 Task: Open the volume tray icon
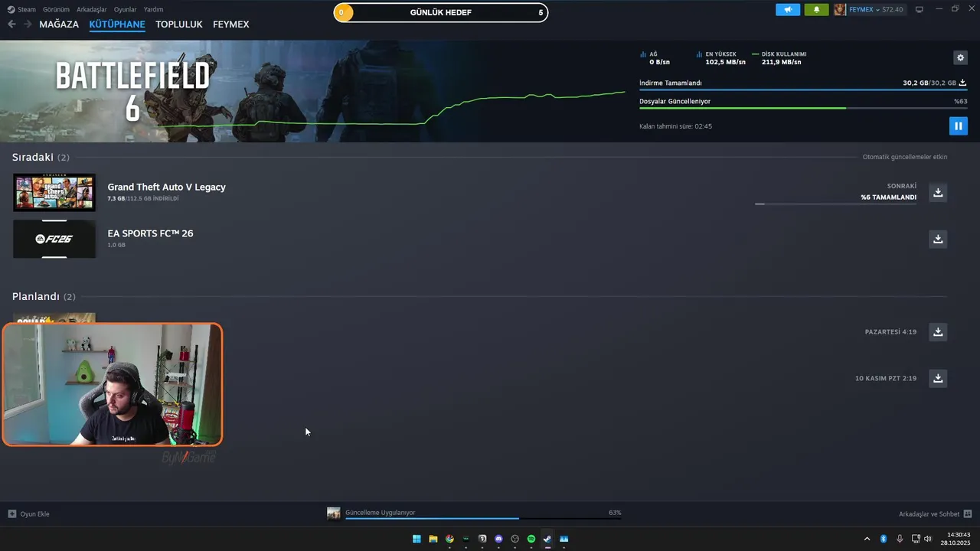(x=928, y=539)
